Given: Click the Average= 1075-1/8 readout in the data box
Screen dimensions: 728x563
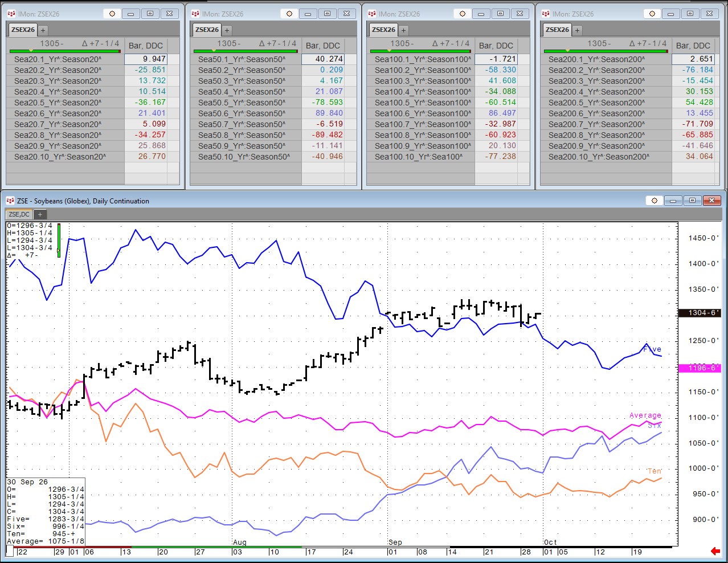Looking at the screenshot, I should click(46, 541).
